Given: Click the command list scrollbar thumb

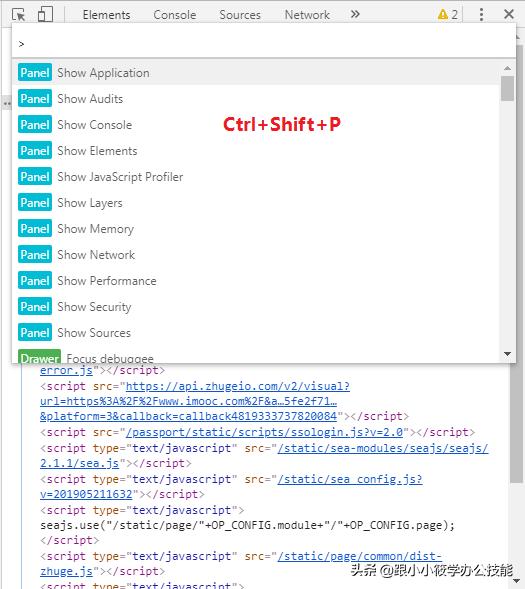Looking at the screenshot, I should coord(507,88).
